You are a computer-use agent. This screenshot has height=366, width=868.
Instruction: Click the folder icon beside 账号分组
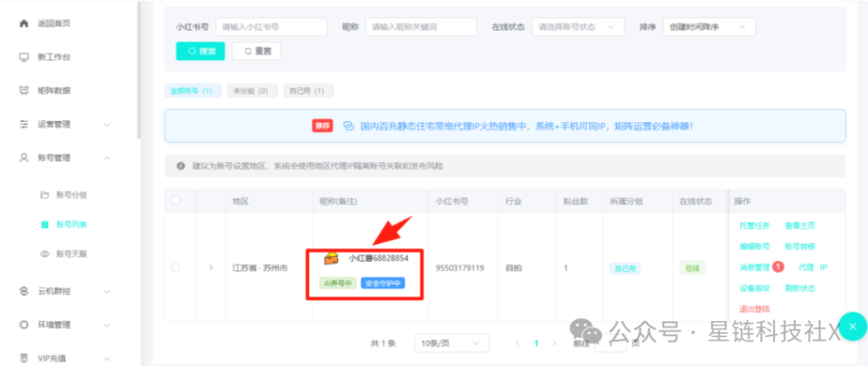coord(45,195)
